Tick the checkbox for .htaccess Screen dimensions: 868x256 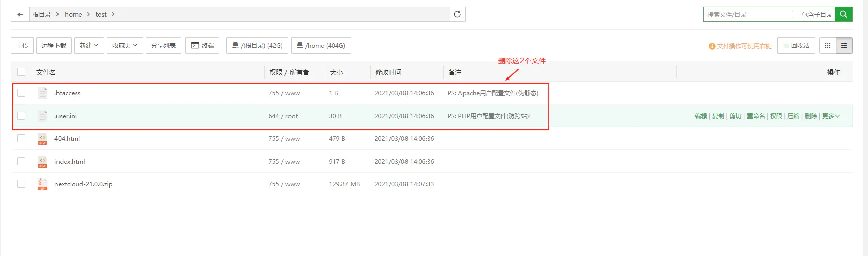pos(21,93)
